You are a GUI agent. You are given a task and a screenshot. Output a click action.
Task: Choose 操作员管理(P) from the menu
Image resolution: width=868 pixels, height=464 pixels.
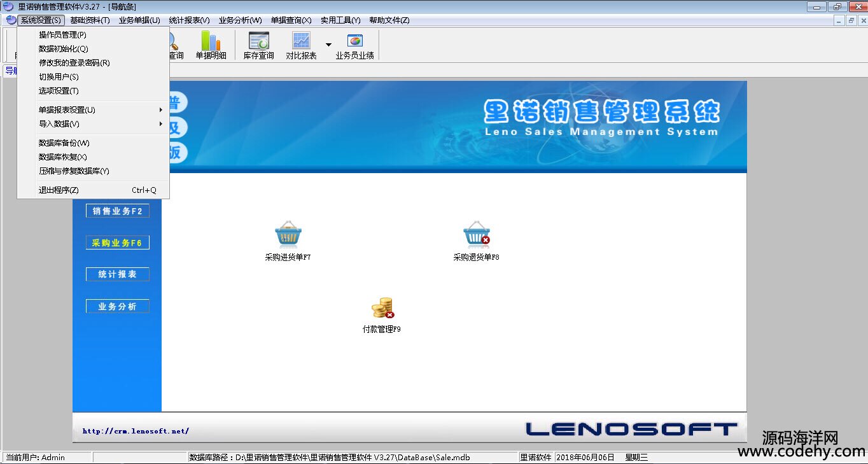point(94,35)
